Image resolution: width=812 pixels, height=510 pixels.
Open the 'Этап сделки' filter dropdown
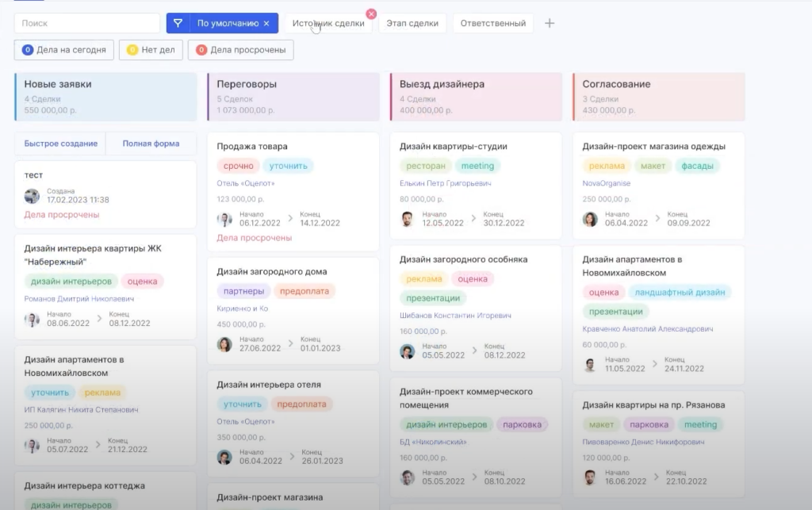click(412, 24)
